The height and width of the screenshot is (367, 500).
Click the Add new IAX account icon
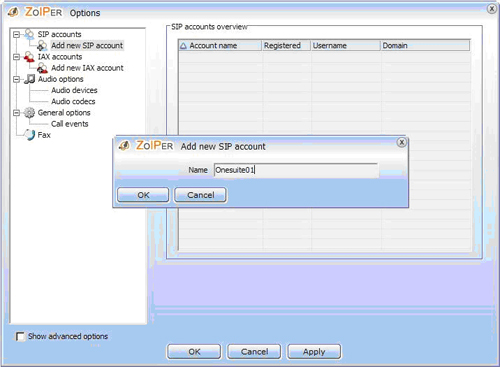coord(42,68)
